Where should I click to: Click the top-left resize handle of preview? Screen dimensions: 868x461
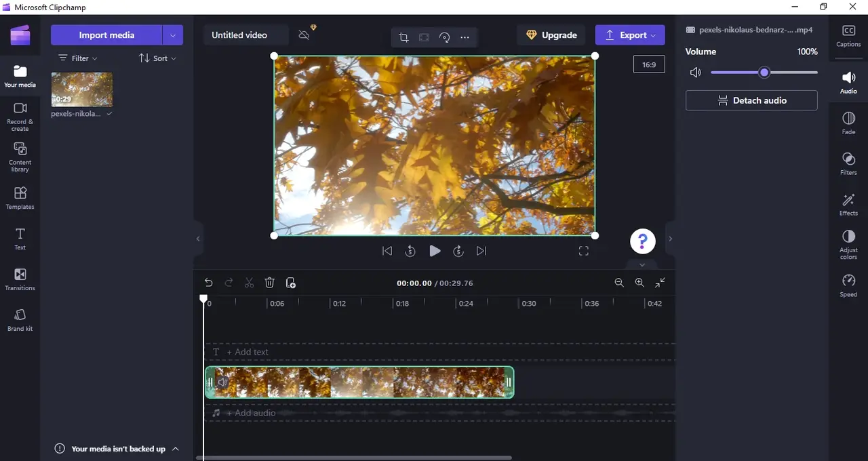(x=274, y=56)
